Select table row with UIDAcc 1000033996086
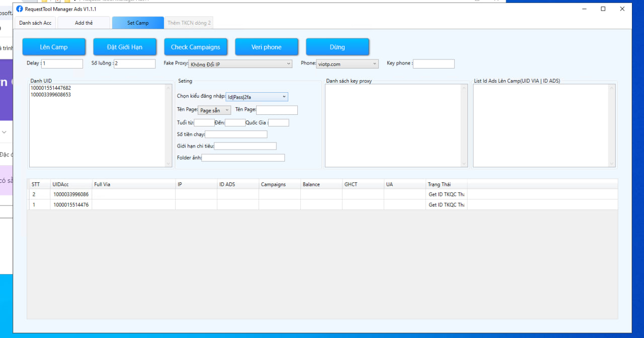Viewport: 644px width, 338px height. pos(71,194)
